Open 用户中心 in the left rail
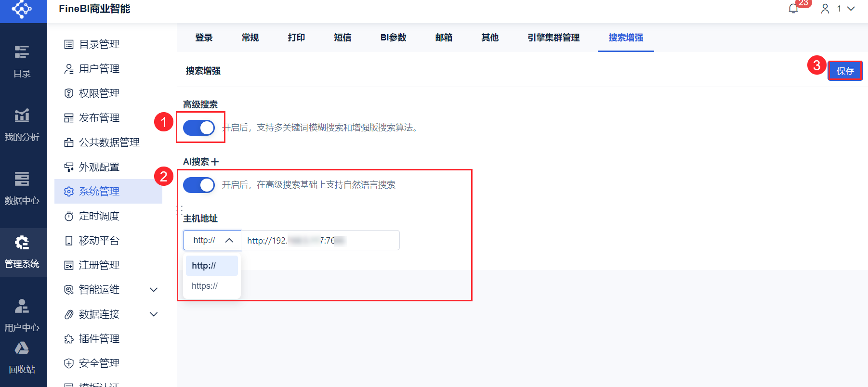 point(22,315)
